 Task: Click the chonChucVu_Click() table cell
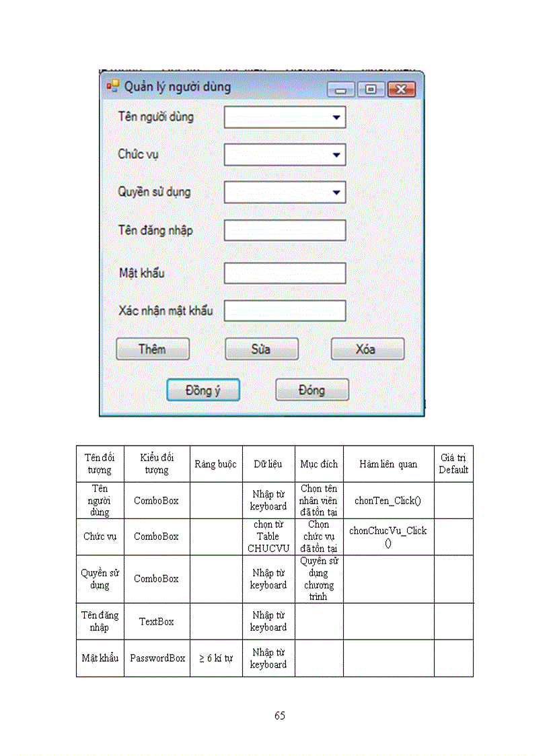click(389, 537)
